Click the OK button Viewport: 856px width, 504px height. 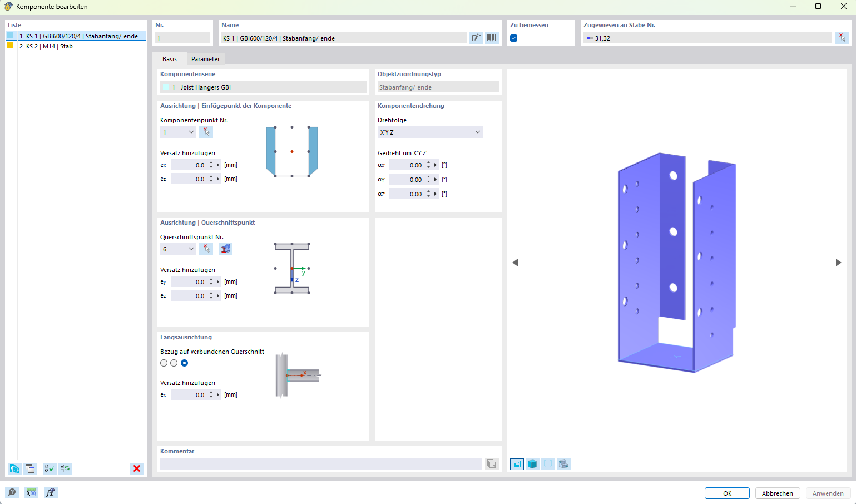[x=727, y=493]
